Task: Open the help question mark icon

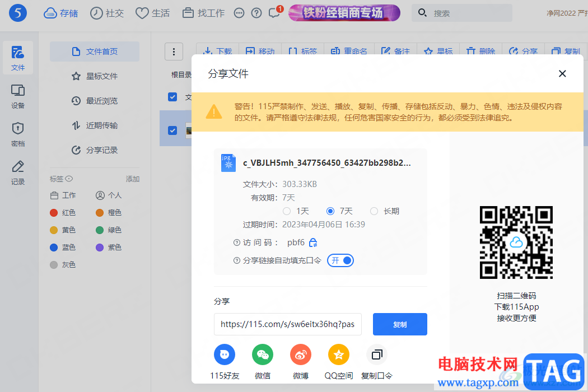Action: point(256,13)
